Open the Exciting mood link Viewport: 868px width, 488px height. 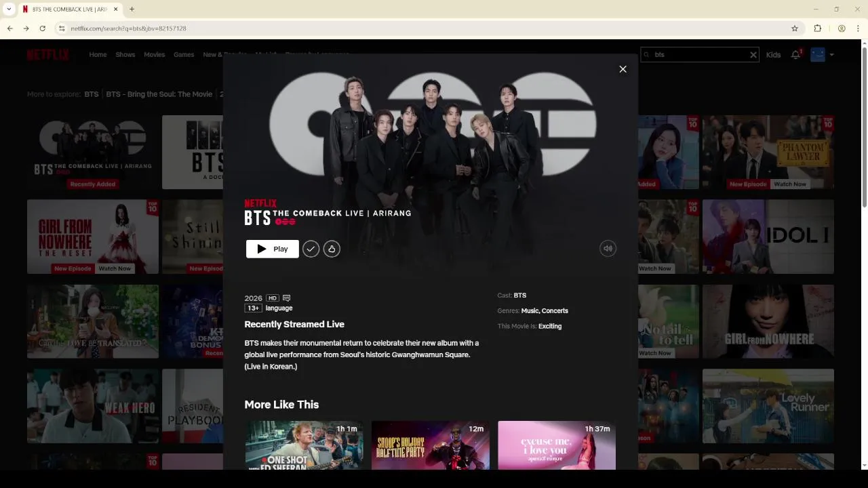(x=550, y=327)
